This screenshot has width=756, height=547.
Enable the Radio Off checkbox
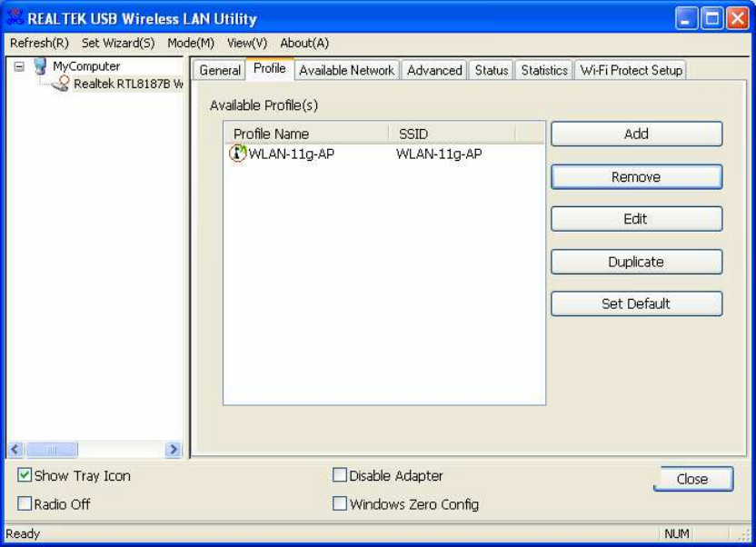pos(25,503)
